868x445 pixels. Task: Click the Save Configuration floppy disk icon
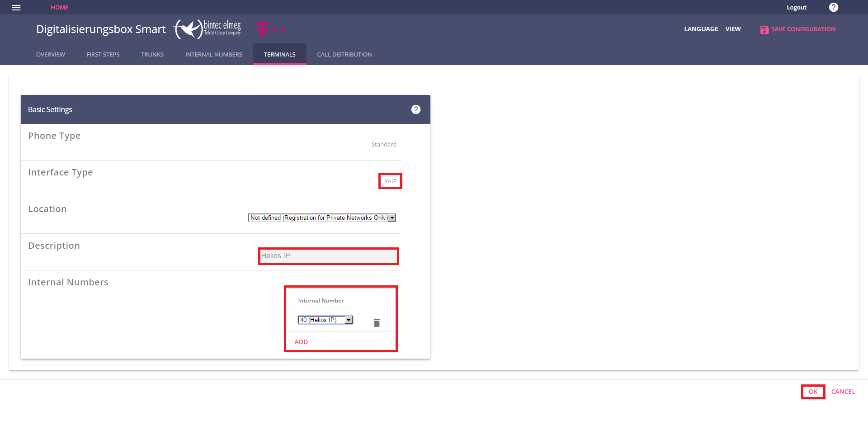[x=764, y=29]
